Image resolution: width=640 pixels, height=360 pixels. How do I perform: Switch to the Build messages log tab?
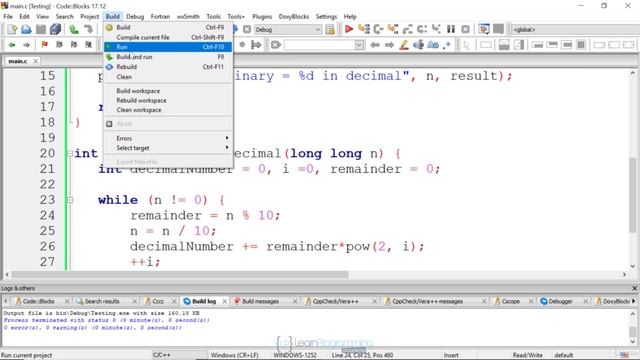click(260, 301)
